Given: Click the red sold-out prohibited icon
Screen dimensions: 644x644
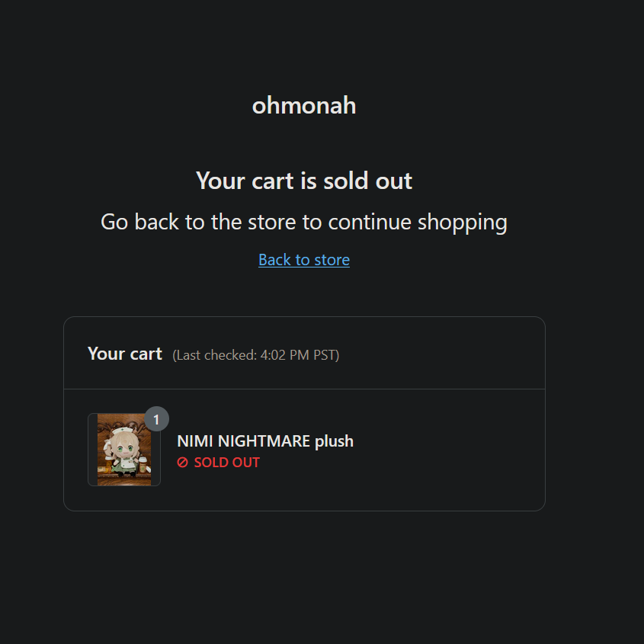Looking at the screenshot, I should (182, 463).
